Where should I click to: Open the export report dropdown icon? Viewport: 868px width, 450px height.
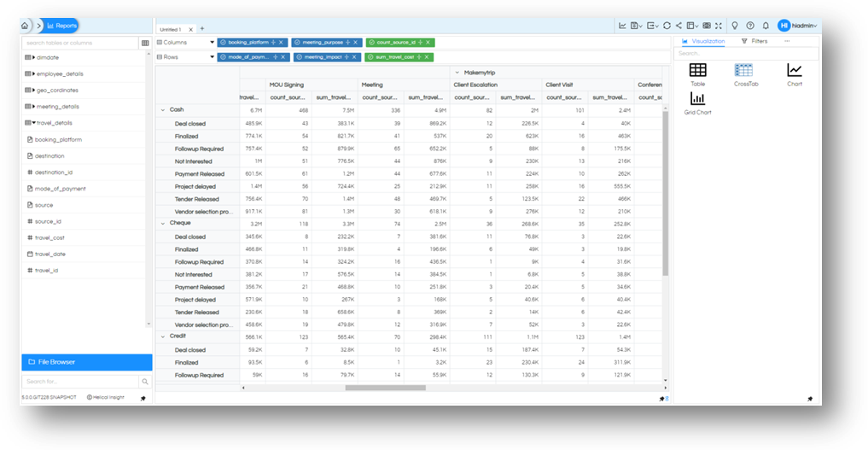point(653,26)
